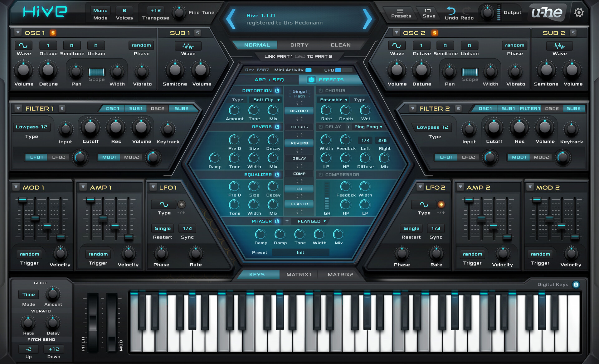Select LFO2 source on Filter 1
The height and width of the screenshot is (364, 599).
(x=59, y=157)
